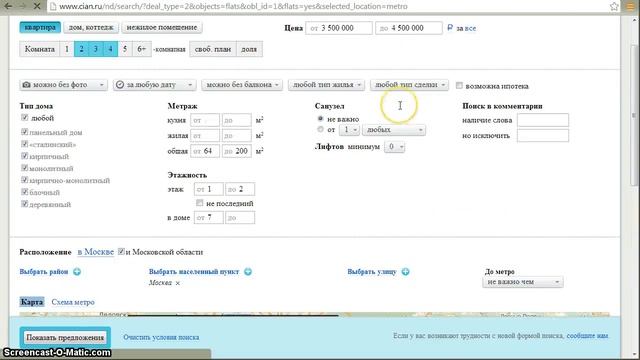Select не важно bathroom radio button

point(320,118)
